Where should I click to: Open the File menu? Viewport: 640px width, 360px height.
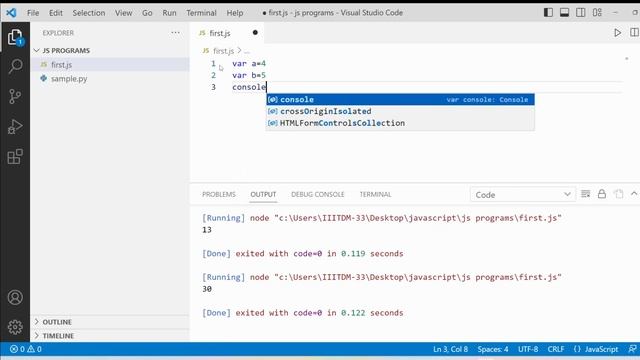point(33,13)
